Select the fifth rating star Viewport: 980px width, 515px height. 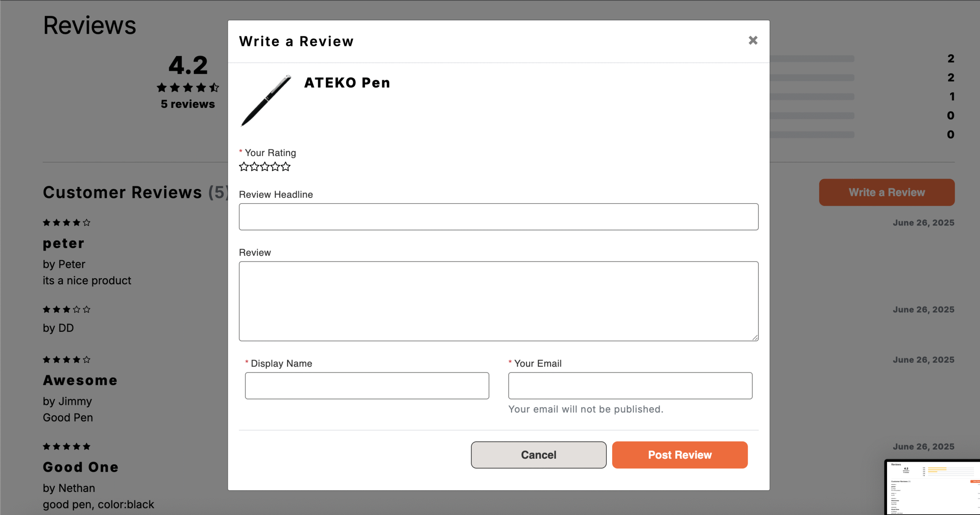tap(286, 167)
